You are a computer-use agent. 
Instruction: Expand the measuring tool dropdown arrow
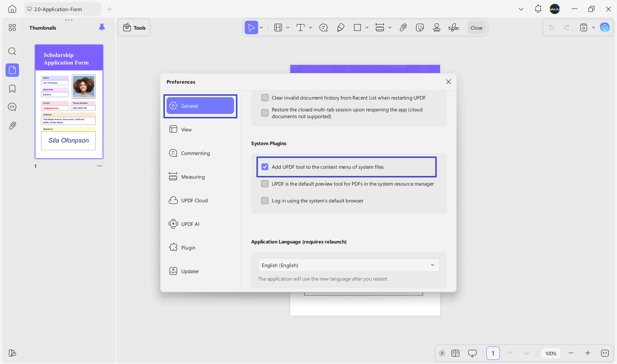[x=389, y=27]
